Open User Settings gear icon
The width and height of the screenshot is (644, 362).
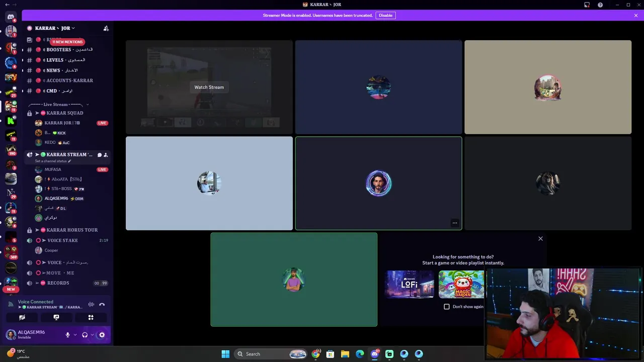coord(102,335)
